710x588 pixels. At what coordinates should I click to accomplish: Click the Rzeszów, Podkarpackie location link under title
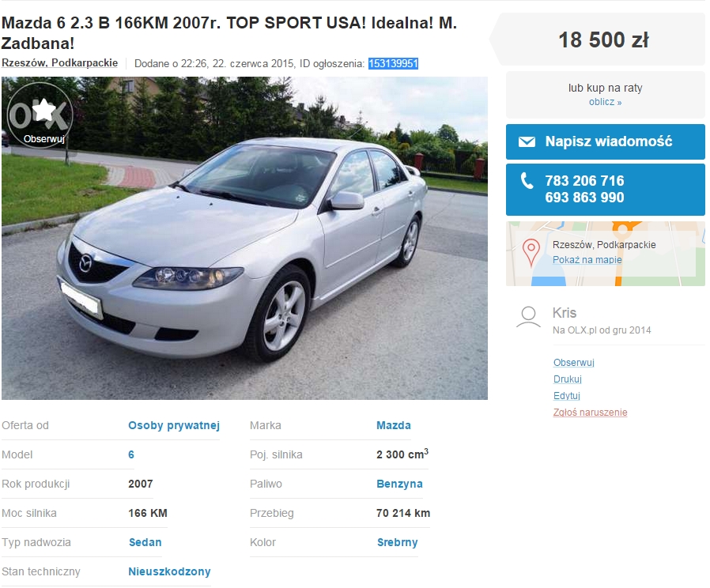click(60, 63)
